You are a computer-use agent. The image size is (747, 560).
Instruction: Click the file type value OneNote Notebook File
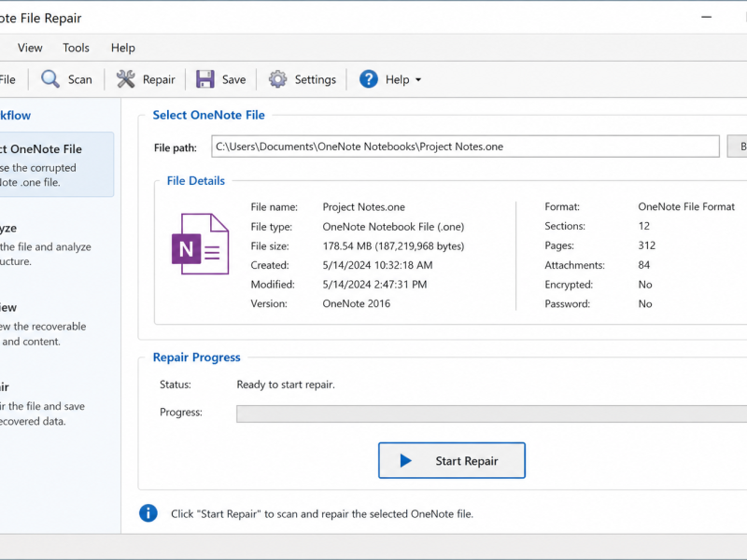(393, 227)
